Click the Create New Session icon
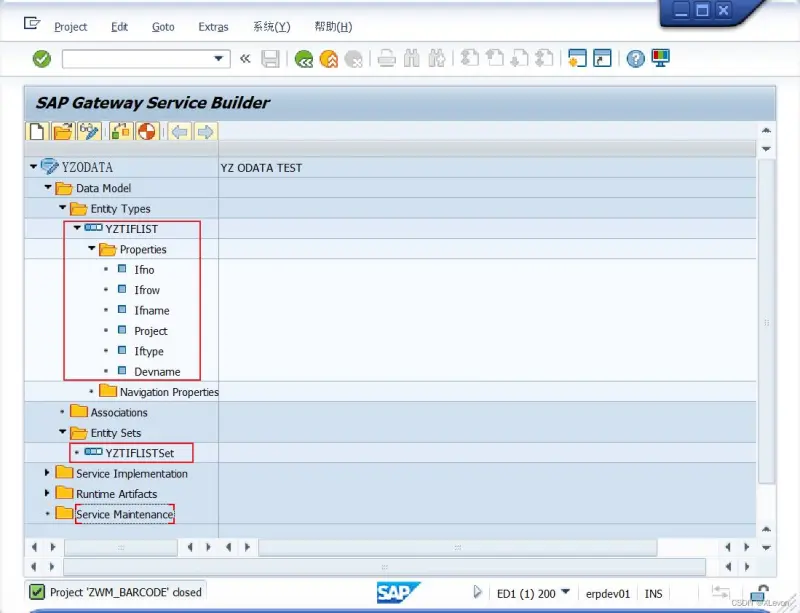Image resolution: width=800 pixels, height=613 pixels. tap(577, 58)
